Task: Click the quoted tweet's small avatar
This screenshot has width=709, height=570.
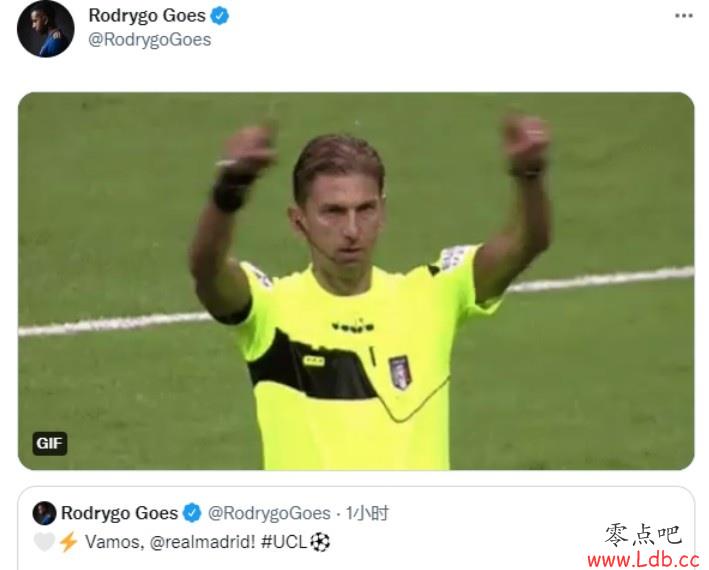Action: click(44, 513)
